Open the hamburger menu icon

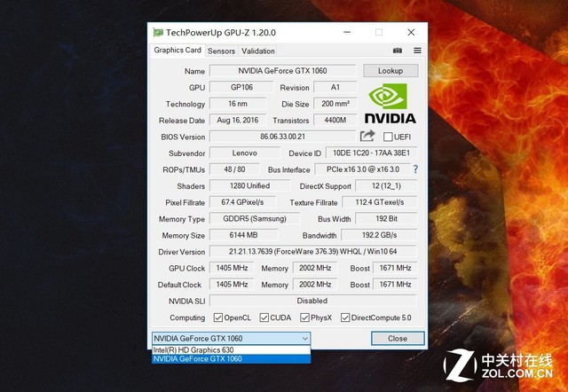[x=417, y=51]
